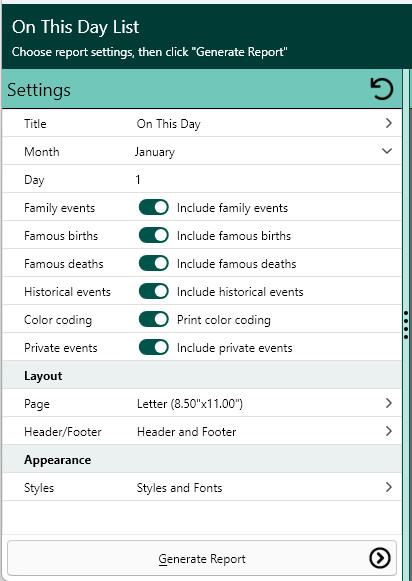Click the arrow icon on Generate Report

tap(380, 558)
